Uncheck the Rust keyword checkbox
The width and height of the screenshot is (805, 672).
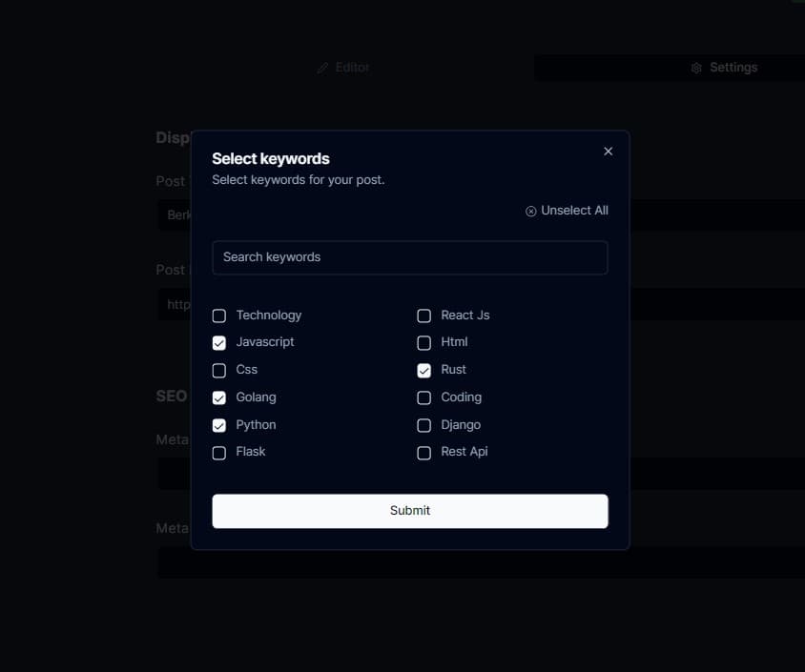pos(424,371)
